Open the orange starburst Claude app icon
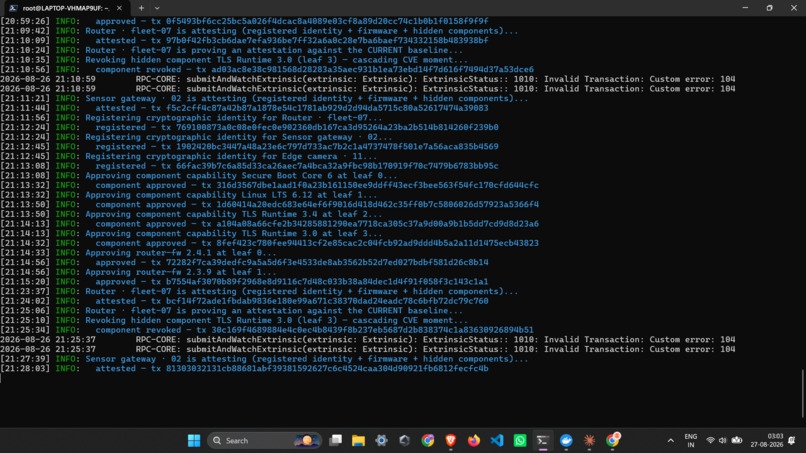 point(589,441)
